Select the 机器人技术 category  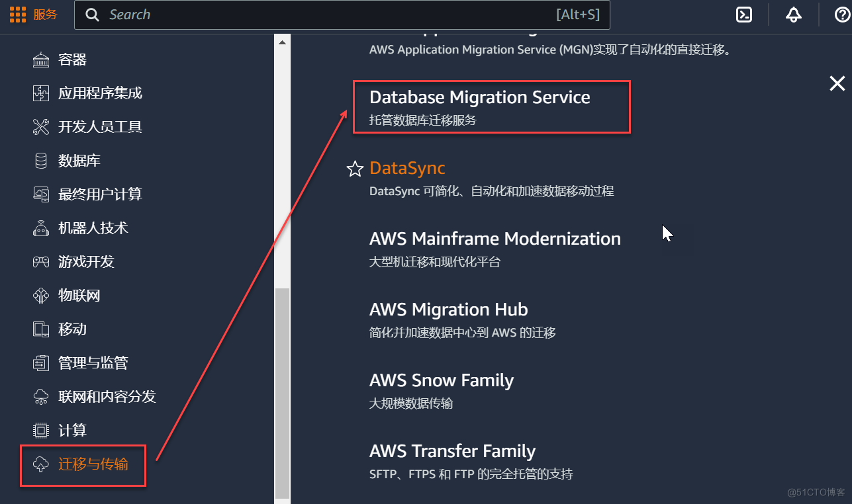[x=93, y=228]
